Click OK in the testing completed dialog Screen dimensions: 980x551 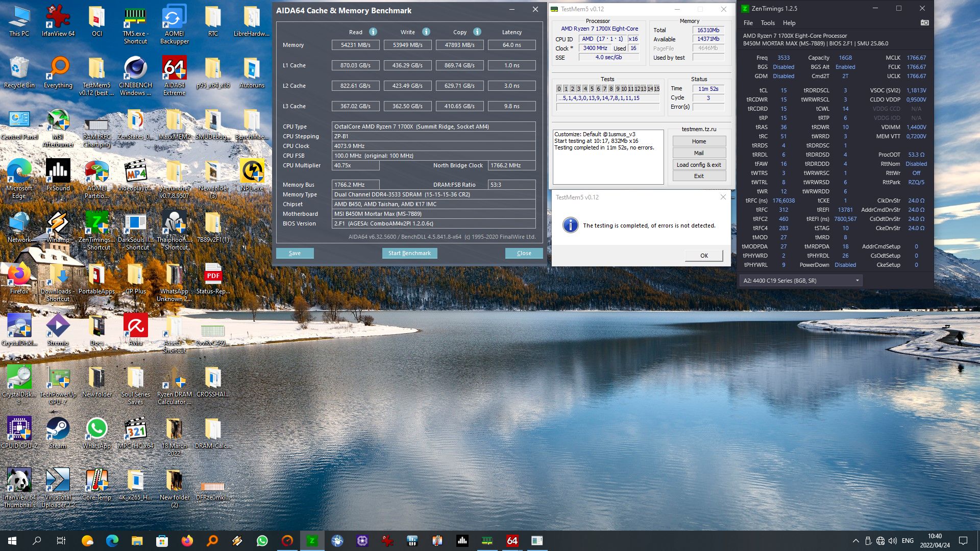(x=704, y=256)
